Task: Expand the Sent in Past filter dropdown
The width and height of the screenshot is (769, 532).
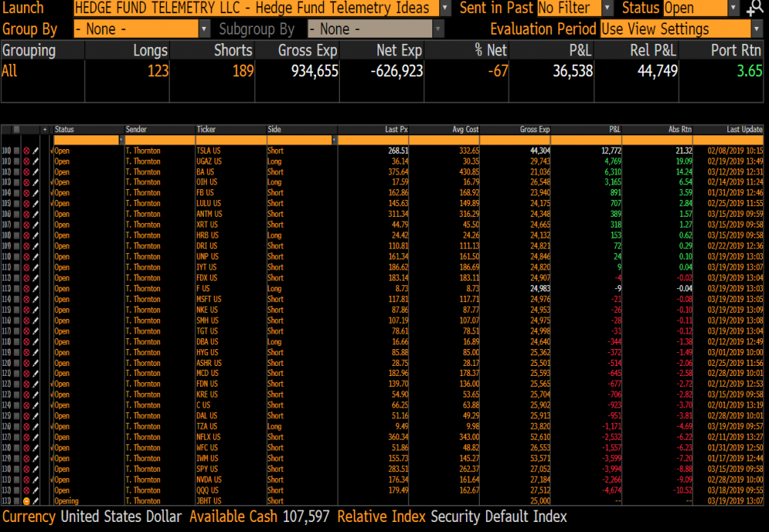Action: [608, 8]
